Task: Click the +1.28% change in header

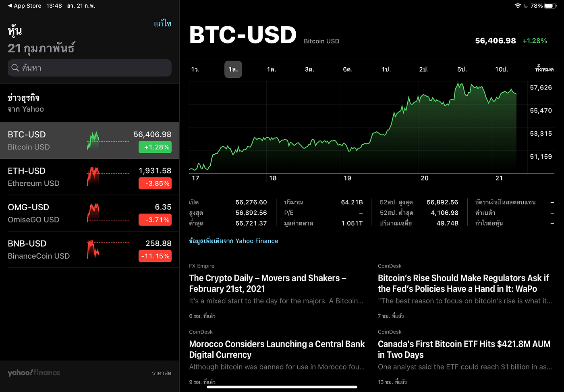Action: (535, 41)
